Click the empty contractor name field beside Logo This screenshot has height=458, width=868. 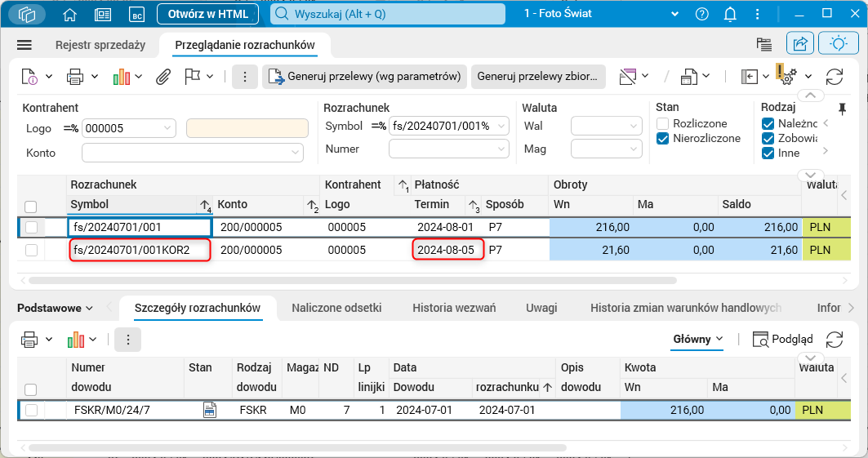click(247, 128)
